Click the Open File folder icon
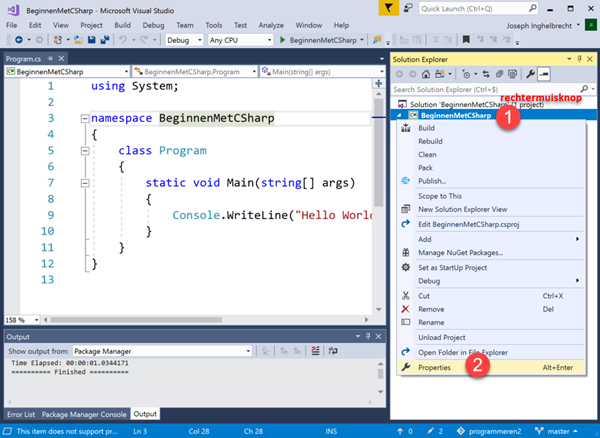The height and width of the screenshot is (438, 600). click(x=78, y=39)
